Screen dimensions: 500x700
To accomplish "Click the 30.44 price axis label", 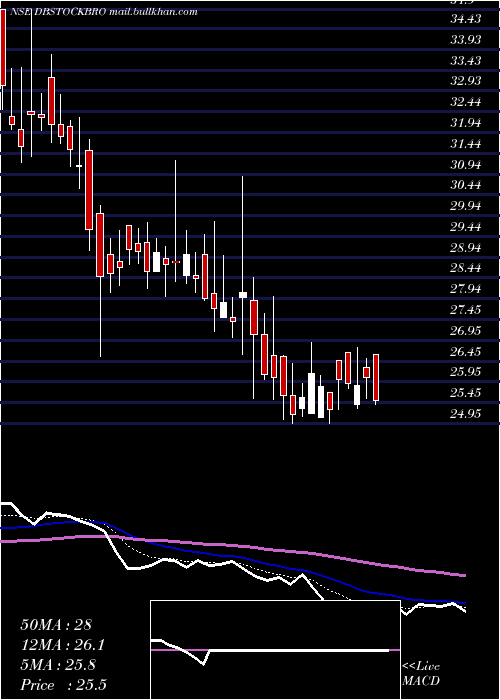I will point(467,185).
